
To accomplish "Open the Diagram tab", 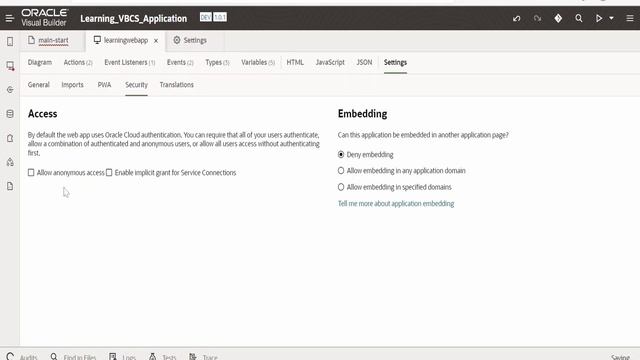I will pos(40,62).
